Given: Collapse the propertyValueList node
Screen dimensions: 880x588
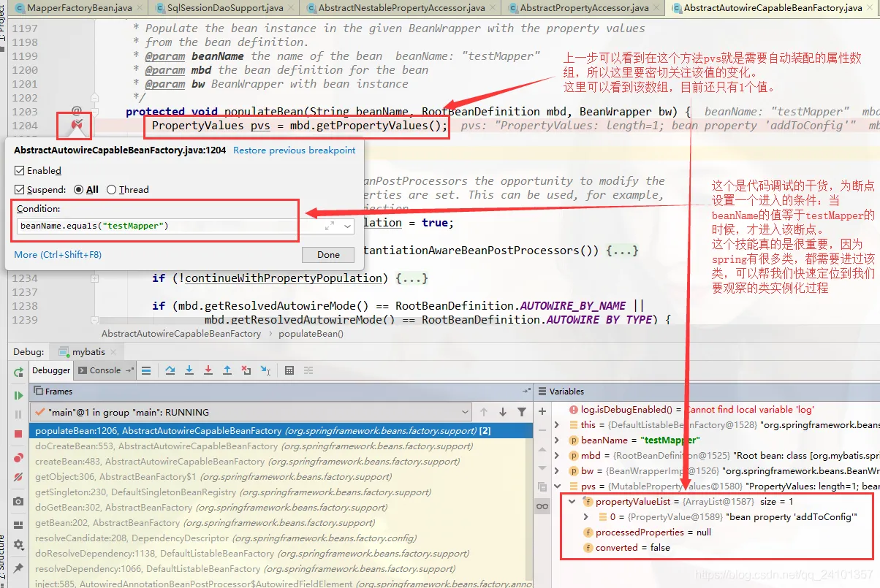Looking at the screenshot, I should pyautogui.click(x=572, y=501).
